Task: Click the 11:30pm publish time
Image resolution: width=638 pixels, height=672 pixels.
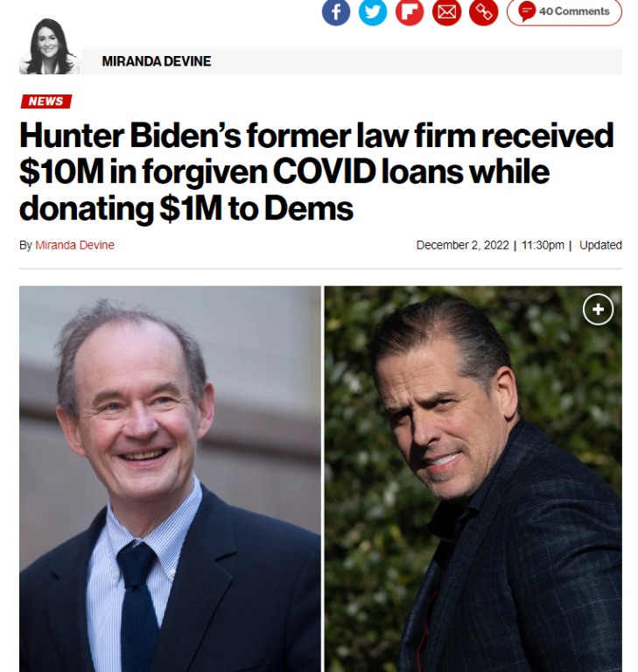Action: coord(543,245)
